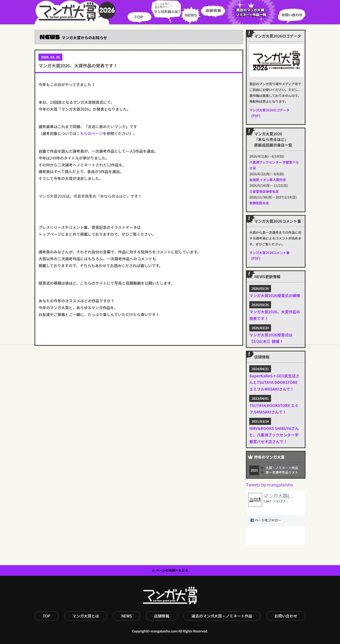Download マンガ大賞2026ロゴデータ (PDF)
The height and width of the screenshot is (644, 340).
(x=269, y=113)
